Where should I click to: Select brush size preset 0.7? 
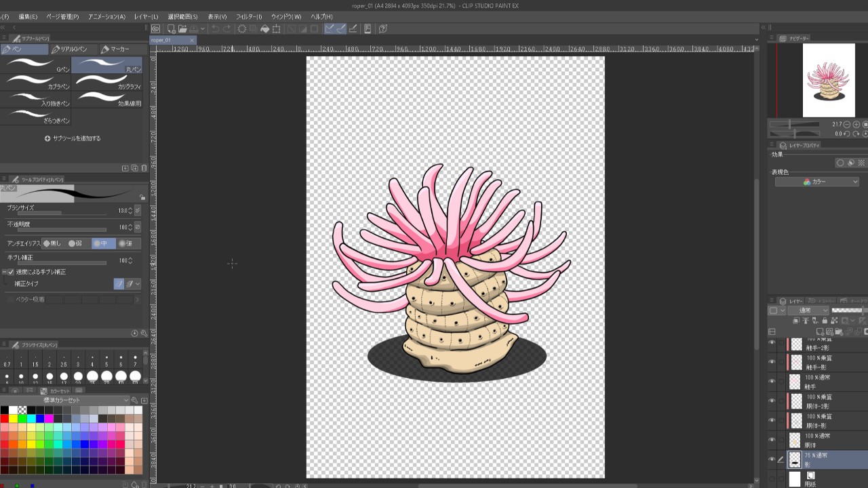click(x=7, y=359)
